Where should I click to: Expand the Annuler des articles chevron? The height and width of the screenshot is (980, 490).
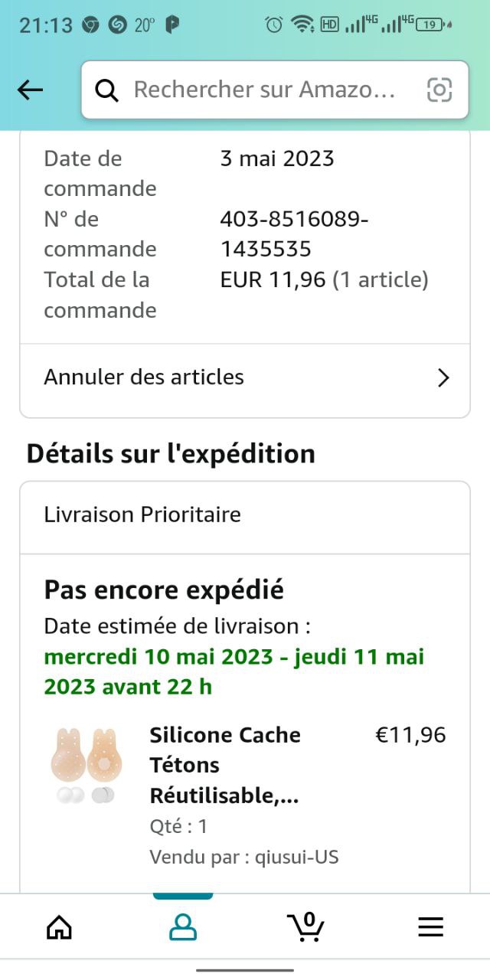(x=443, y=377)
